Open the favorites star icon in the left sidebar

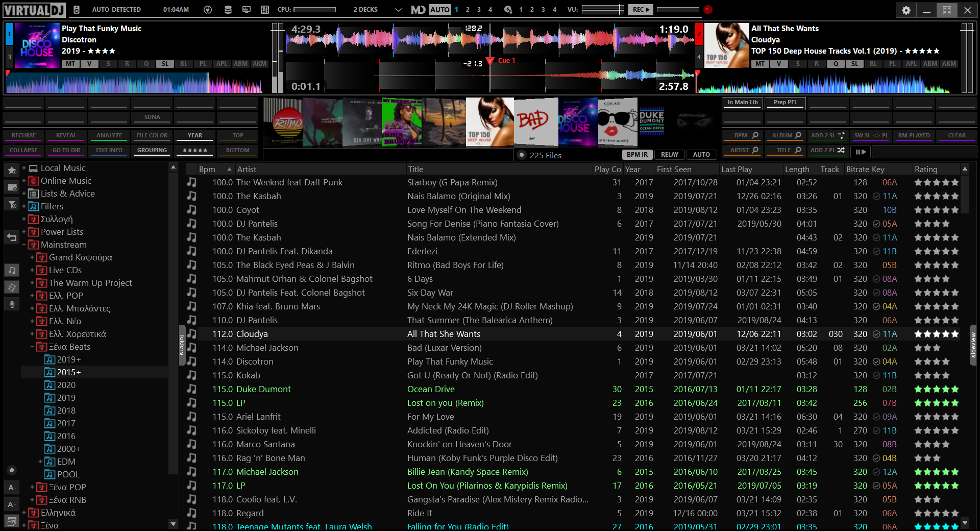pyautogui.click(x=12, y=170)
